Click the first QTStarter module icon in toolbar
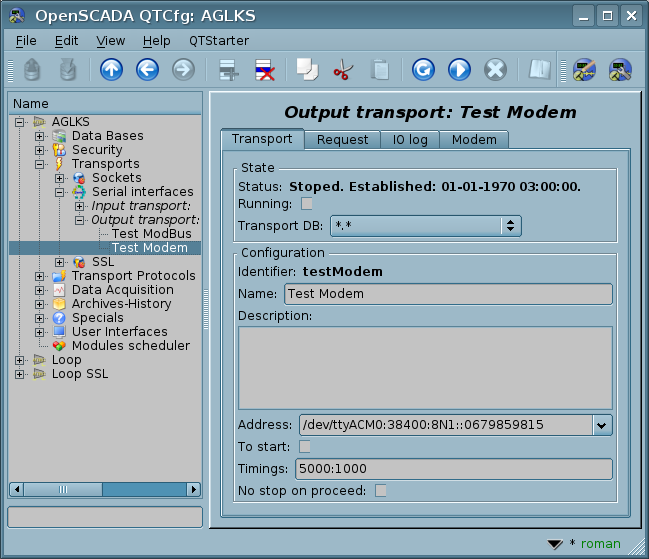 coord(584,70)
